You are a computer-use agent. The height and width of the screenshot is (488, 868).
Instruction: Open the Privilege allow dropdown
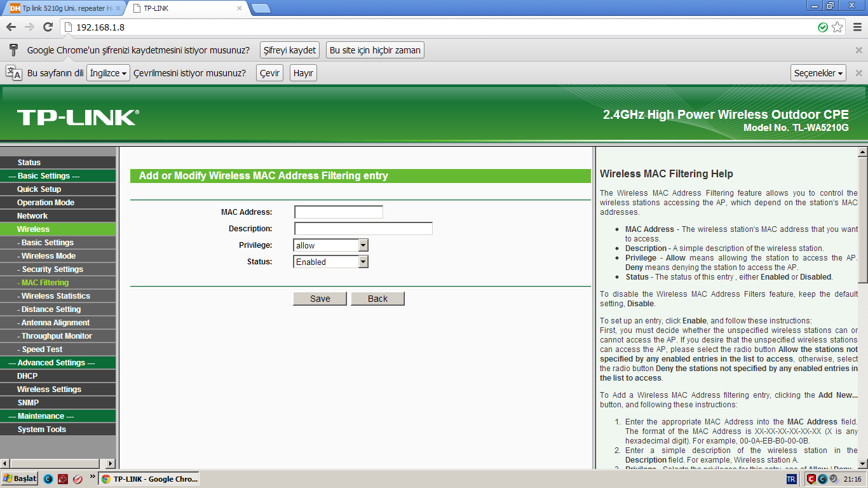(331, 245)
